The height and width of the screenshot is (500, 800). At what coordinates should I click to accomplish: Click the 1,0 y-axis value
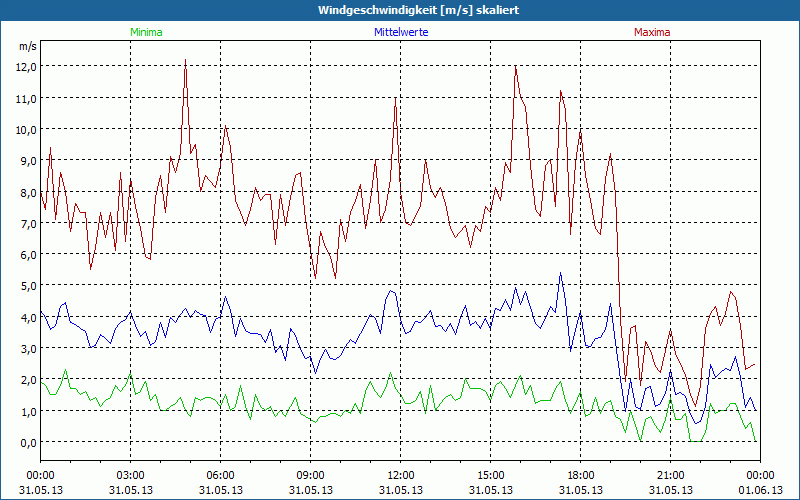coord(29,411)
